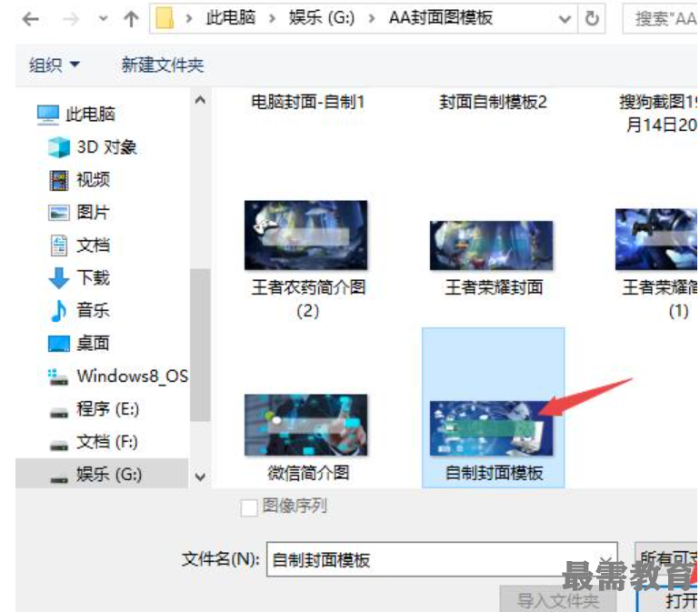Open recent locations dropdown chevron
Viewport: 700px width, 612px height.
click(103, 19)
